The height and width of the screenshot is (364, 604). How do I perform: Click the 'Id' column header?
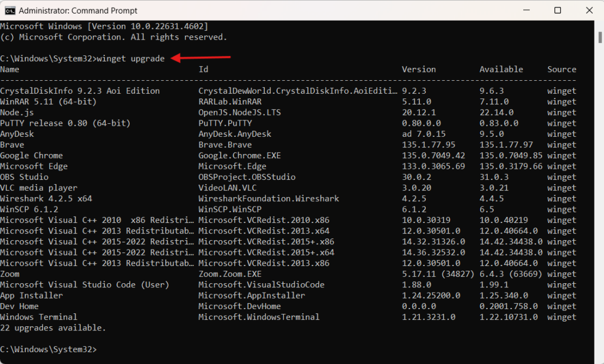203,70
